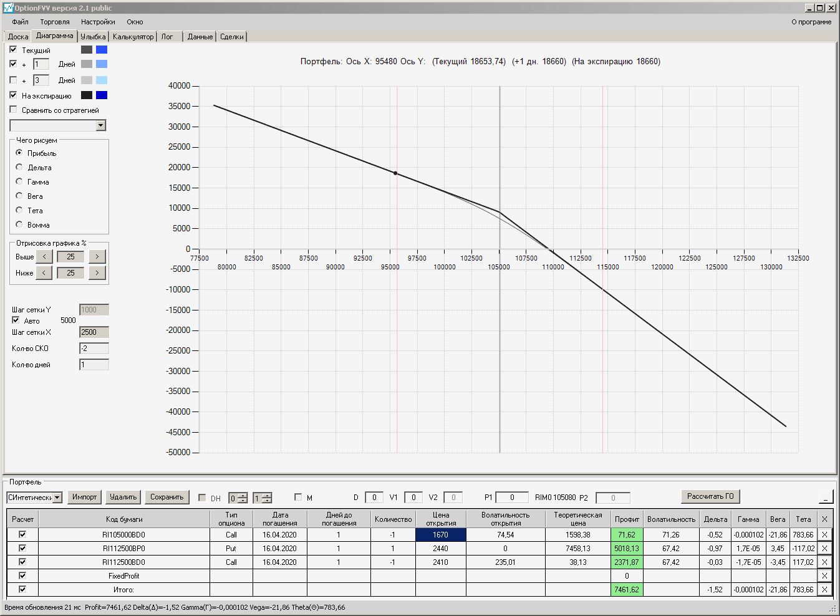Click the V1 input field
Image resolution: width=840 pixels, height=616 pixels.
(x=413, y=498)
